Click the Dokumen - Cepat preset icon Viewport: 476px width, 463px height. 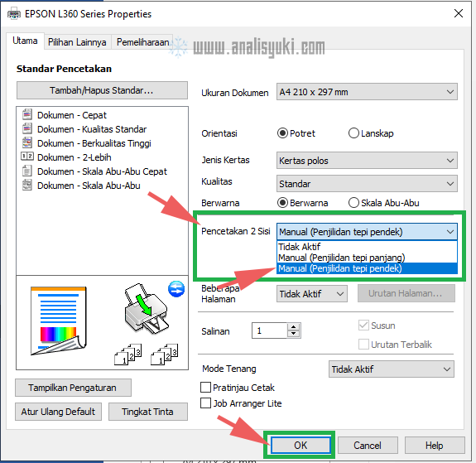pos(27,114)
